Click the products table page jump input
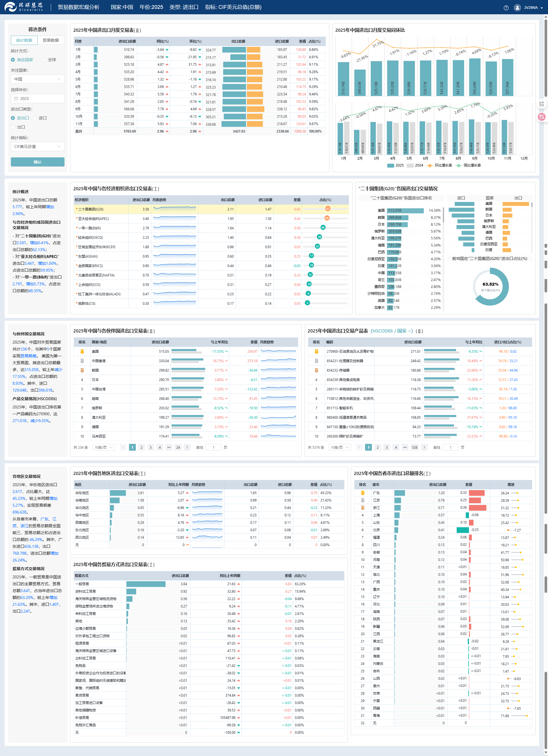Viewport: 548px width, 756px height. pyautogui.click(x=450, y=447)
